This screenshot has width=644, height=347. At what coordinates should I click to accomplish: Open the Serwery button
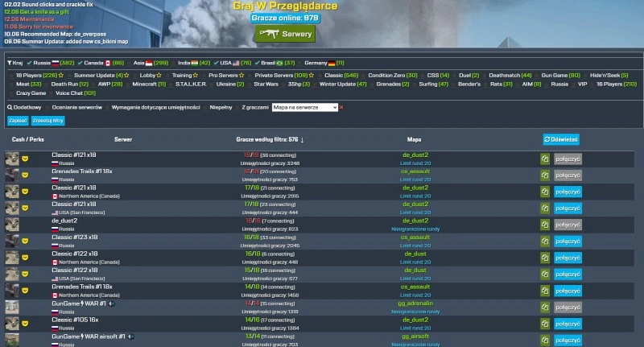(x=285, y=34)
